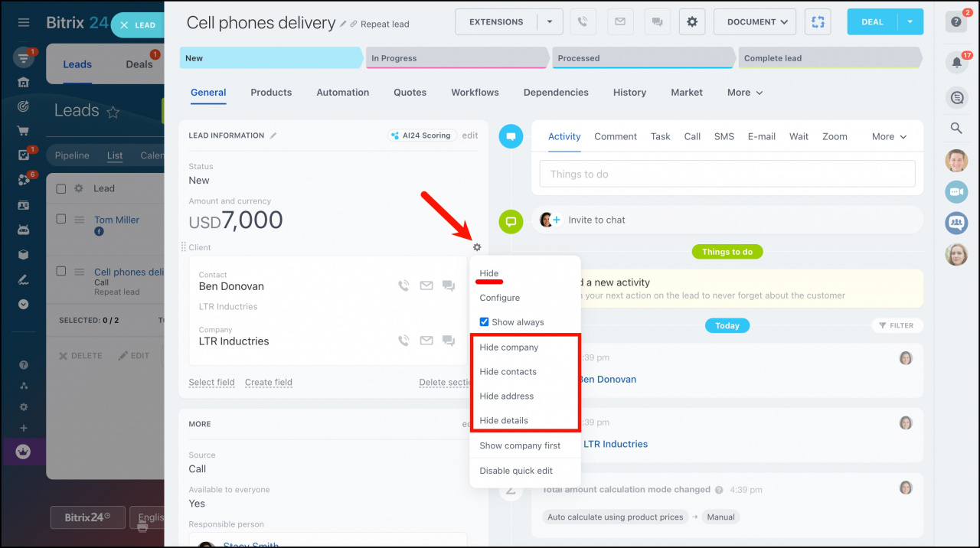Email contact Ben Donovan envelope icon
The width and height of the screenshot is (980, 548).
[426, 286]
